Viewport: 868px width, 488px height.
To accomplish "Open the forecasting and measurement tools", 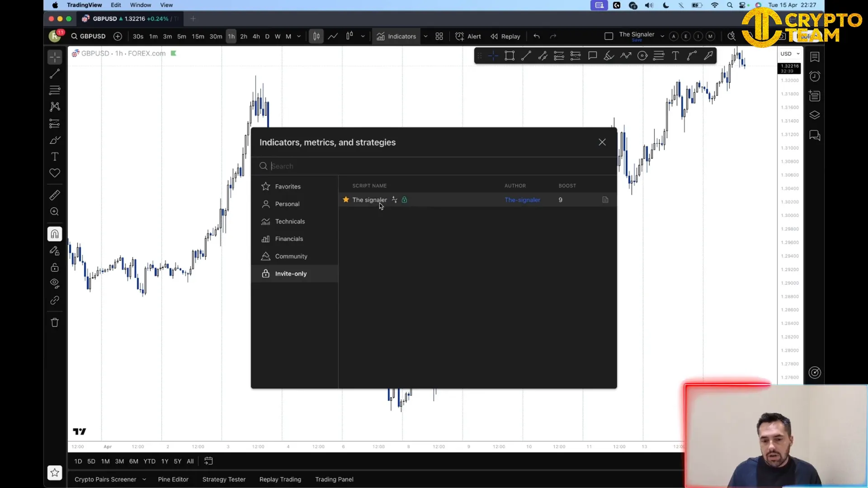I will point(55,123).
